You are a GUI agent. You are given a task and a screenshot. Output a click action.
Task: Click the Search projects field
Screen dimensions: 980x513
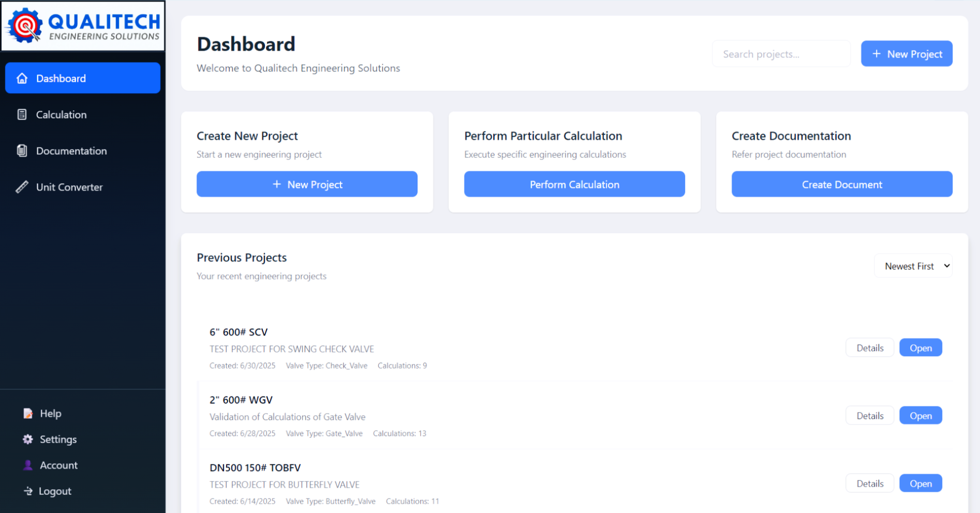click(781, 53)
